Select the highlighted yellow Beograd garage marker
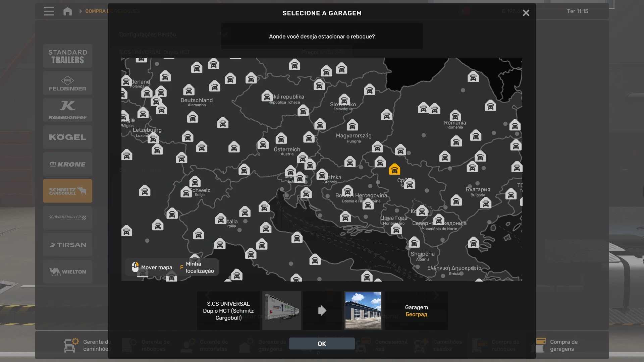Image resolution: width=644 pixels, height=362 pixels. (394, 170)
